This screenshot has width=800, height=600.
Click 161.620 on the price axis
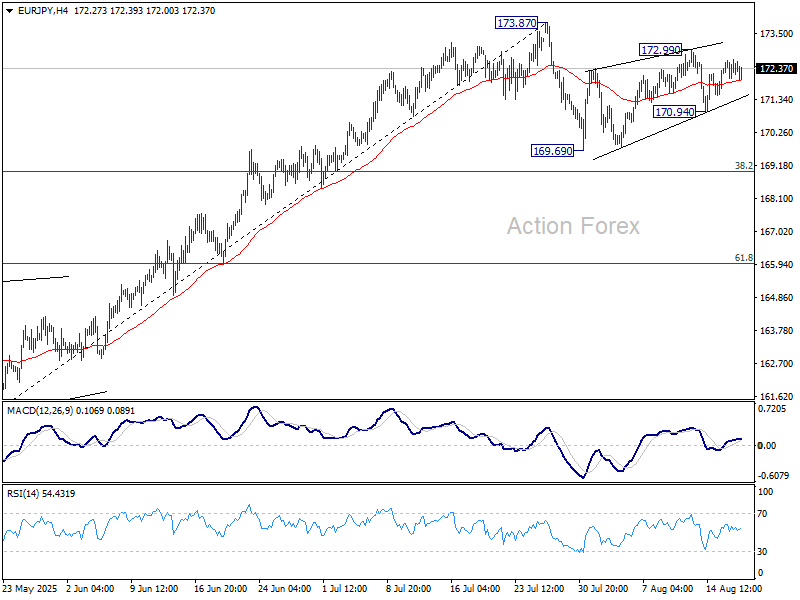pyautogui.click(x=776, y=396)
